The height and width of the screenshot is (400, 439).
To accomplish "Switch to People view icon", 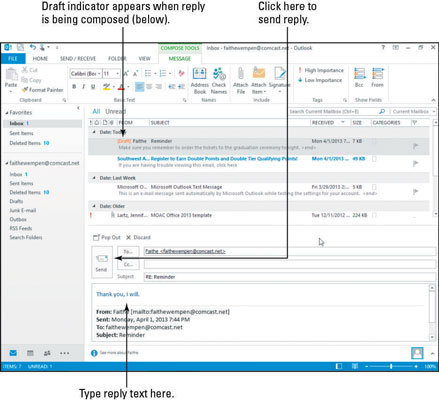I will tap(47, 353).
